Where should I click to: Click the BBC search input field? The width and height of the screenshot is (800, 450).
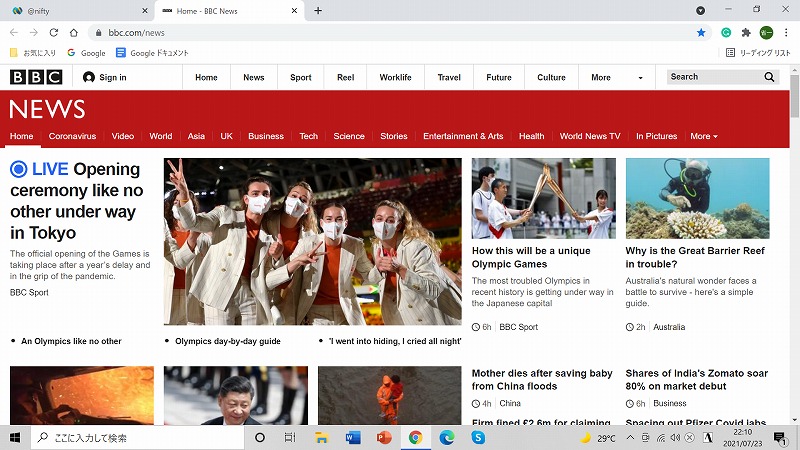coord(714,77)
